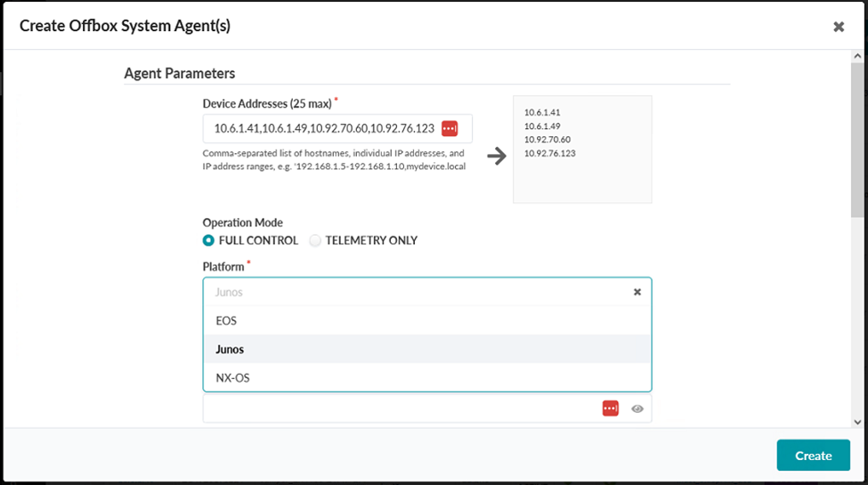Click the red password manager icon in Device Addresses
Viewport: 868px width, 485px height.
(450, 128)
